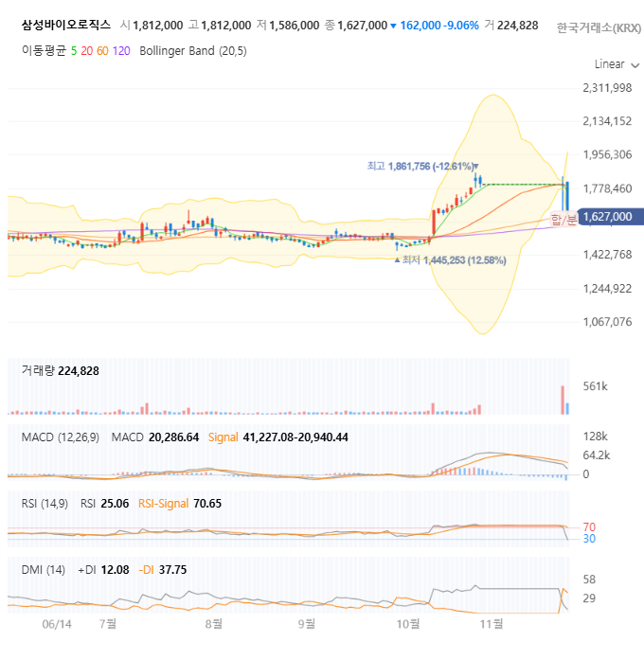Click the 최고 1,861,756 high annotation
The height and width of the screenshot is (660, 644).
click(421, 167)
